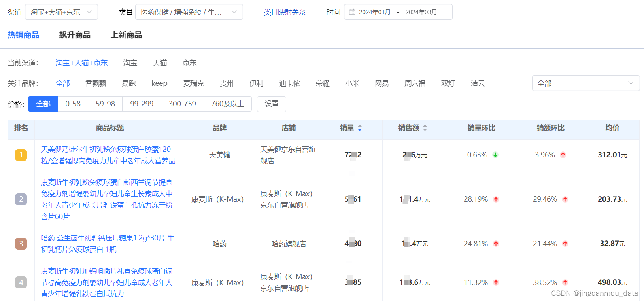Sort by 销量 column arrows
The height and width of the screenshot is (301, 644).
(360, 128)
